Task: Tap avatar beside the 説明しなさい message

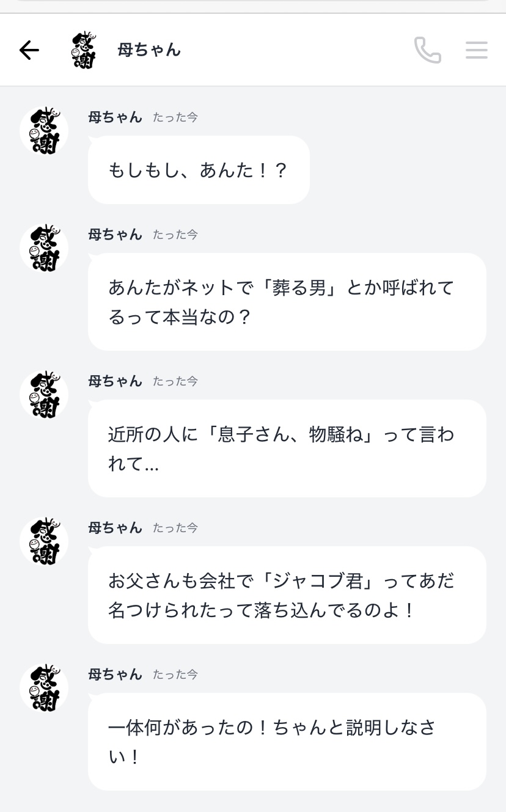Action: tap(44, 688)
